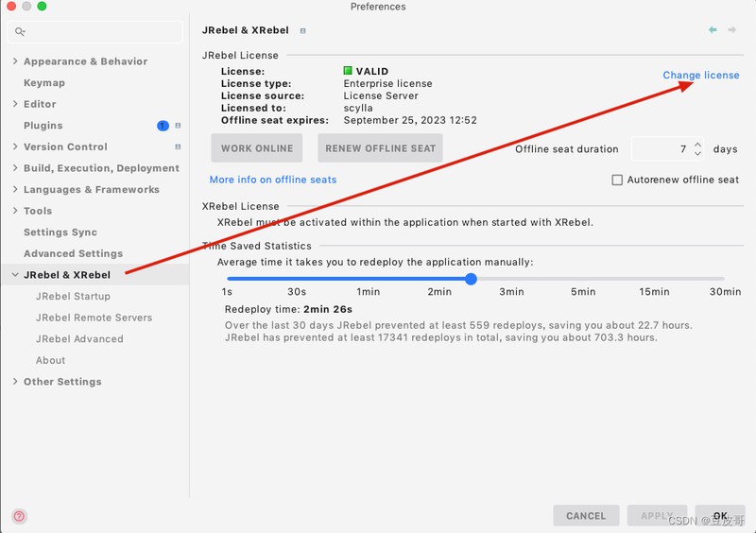
Task: Click the expiry date 'September 25, 2023 12:52'
Action: click(410, 120)
